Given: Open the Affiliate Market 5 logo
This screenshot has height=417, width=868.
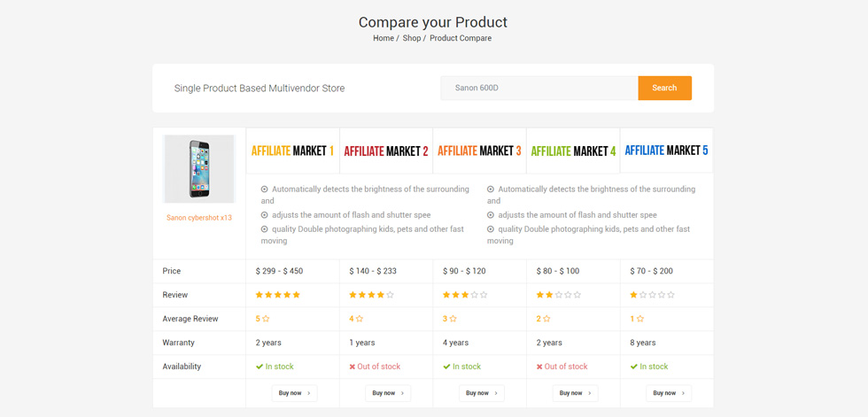Looking at the screenshot, I should pos(666,150).
